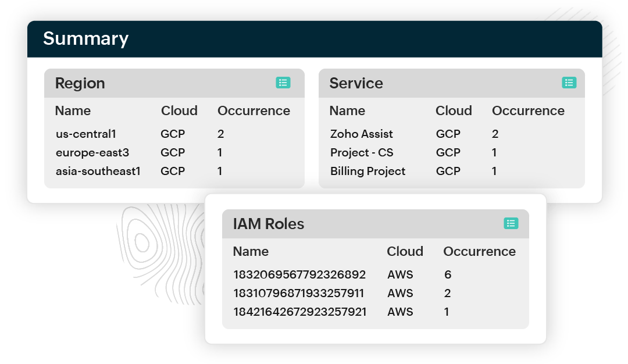Open the Region panel list view icon
This screenshot has width=628, height=364.
(x=283, y=83)
